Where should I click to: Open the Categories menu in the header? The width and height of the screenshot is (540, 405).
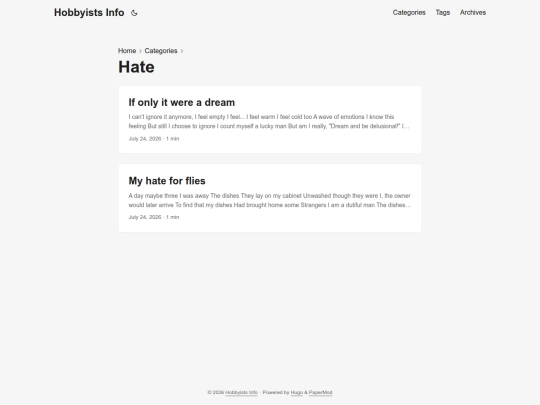409,13
